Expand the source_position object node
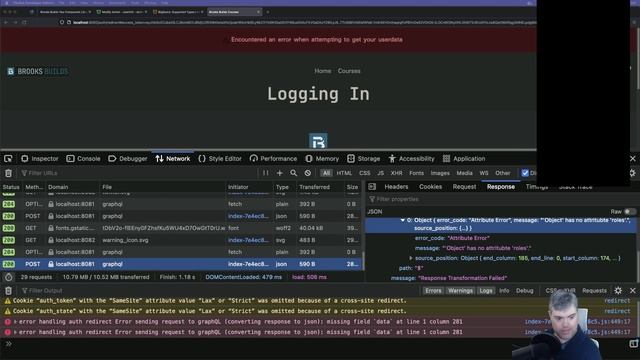This screenshot has height=360, width=640. coord(411,258)
